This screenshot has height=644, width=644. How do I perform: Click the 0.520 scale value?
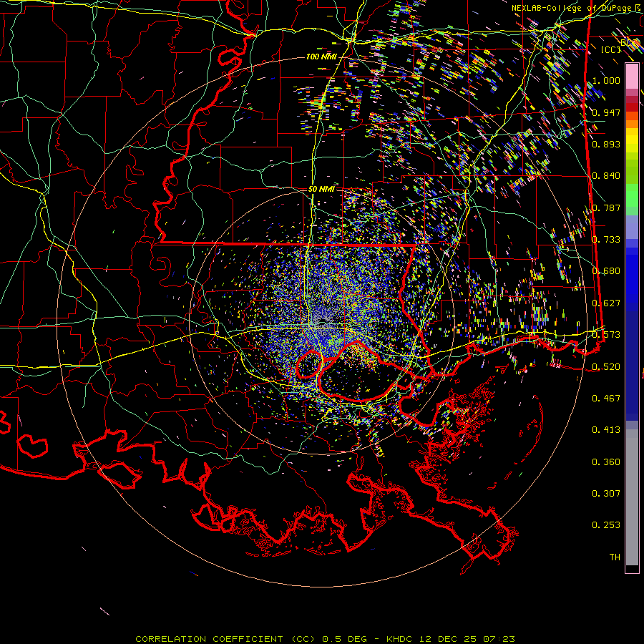(606, 367)
